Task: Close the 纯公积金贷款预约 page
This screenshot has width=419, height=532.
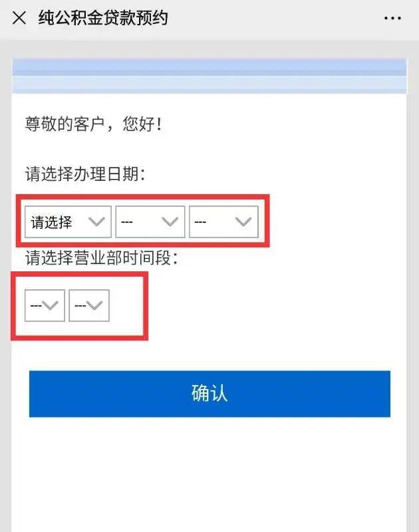Action: coord(19,18)
